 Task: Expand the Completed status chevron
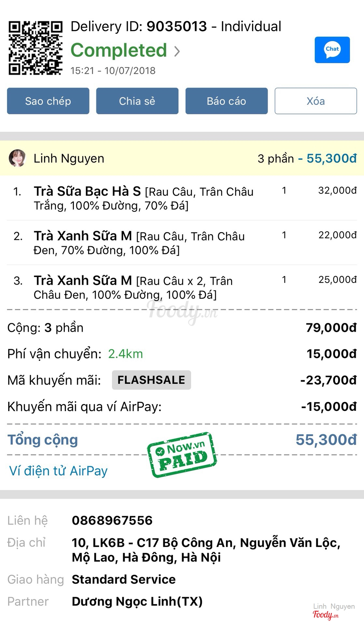[x=177, y=51]
